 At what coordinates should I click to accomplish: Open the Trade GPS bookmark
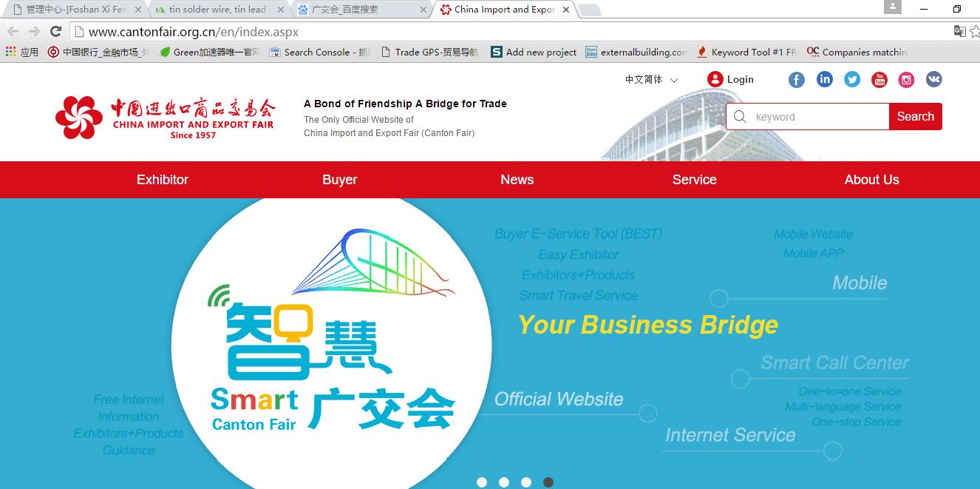pyautogui.click(x=429, y=52)
